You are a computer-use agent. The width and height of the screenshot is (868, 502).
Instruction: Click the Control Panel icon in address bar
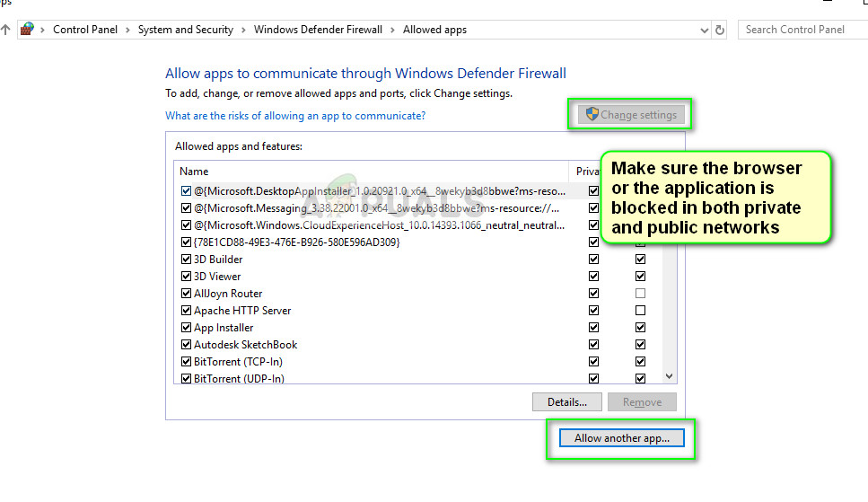click(x=27, y=30)
